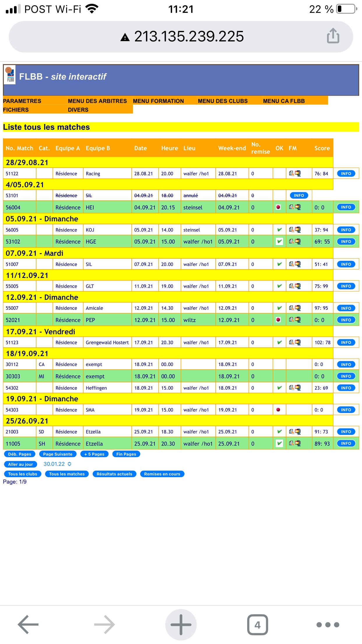Click Grengewald Hostert team cell
The width and height of the screenshot is (362, 644).
point(107,342)
